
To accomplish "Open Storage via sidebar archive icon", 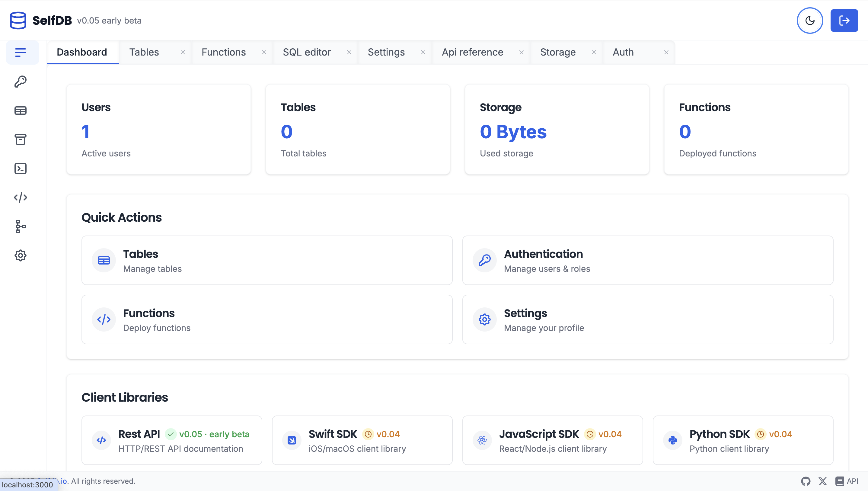I will point(21,140).
